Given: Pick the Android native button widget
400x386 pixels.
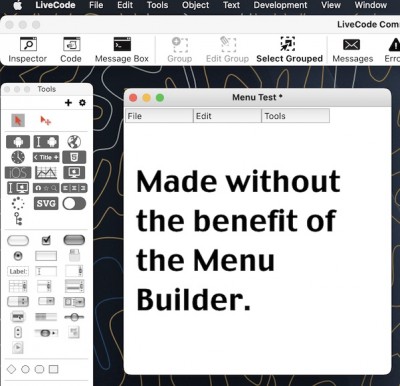Looking at the screenshot, I should 18,142.
